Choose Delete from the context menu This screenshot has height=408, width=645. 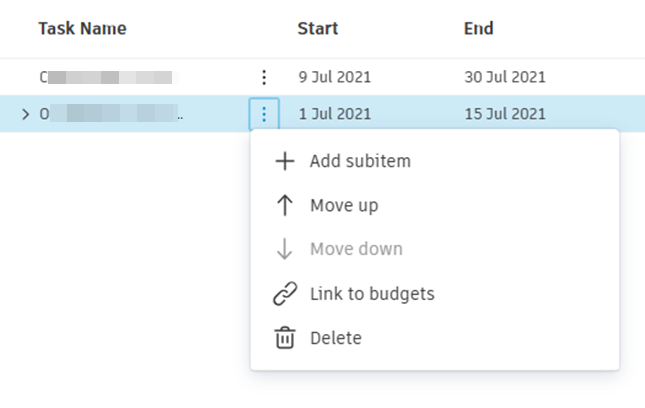point(336,338)
